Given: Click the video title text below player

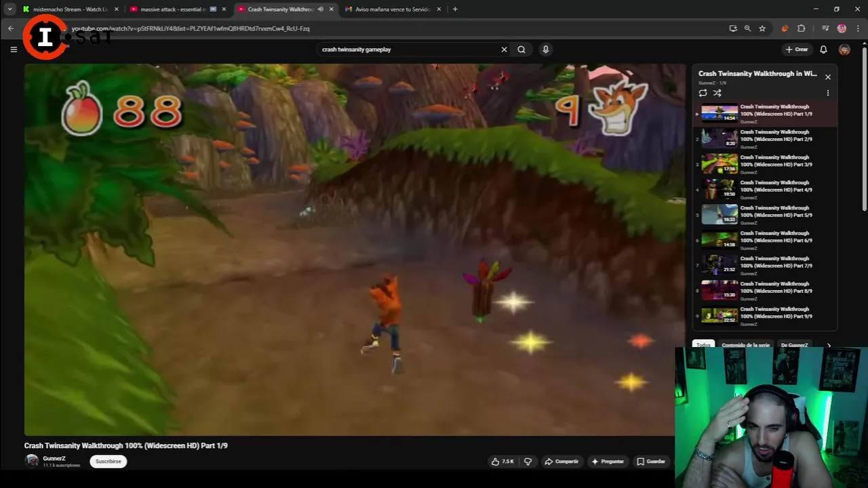Looking at the screenshot, I should click(126, 445).
